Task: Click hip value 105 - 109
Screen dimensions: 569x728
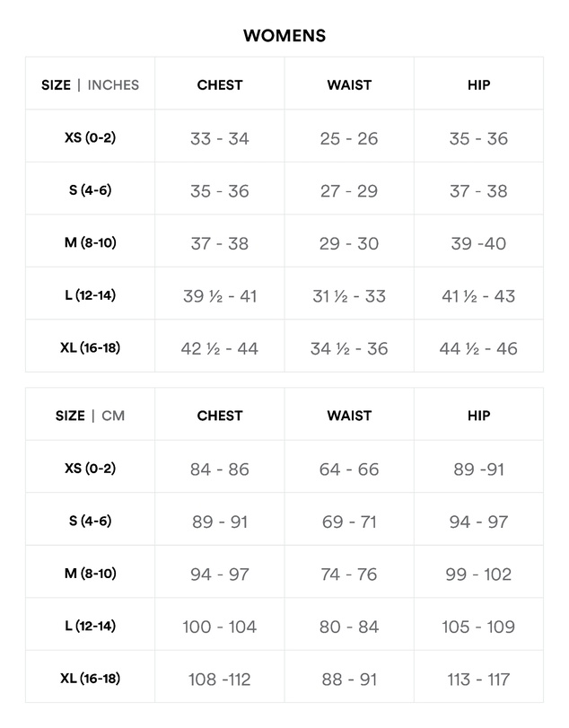Action: (x=478, y=627)
